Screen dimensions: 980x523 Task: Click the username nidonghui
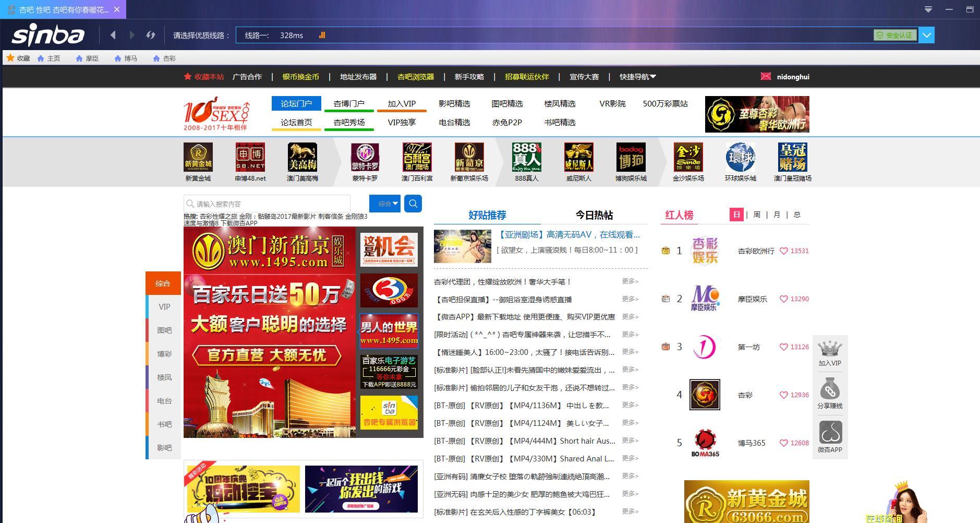pos(793,77)
